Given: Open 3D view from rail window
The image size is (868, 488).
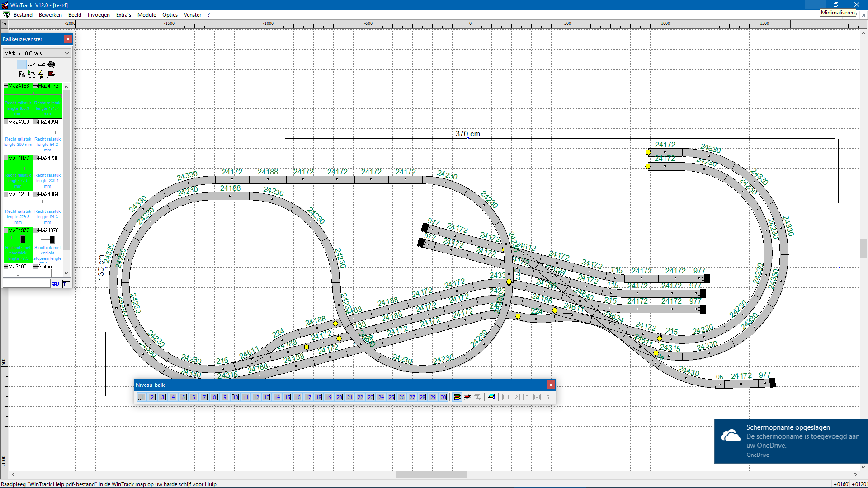Looking at the screenshot, I should [x=56, y=283].
